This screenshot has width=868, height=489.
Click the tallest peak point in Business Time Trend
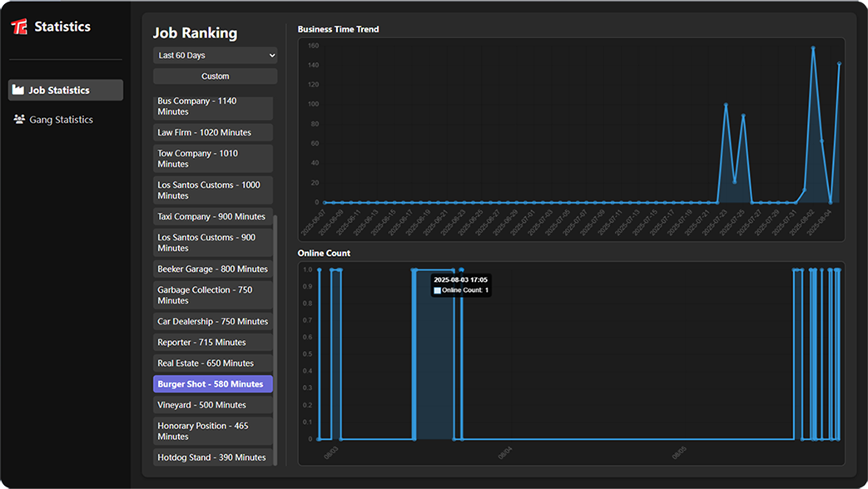click(813, 48)
